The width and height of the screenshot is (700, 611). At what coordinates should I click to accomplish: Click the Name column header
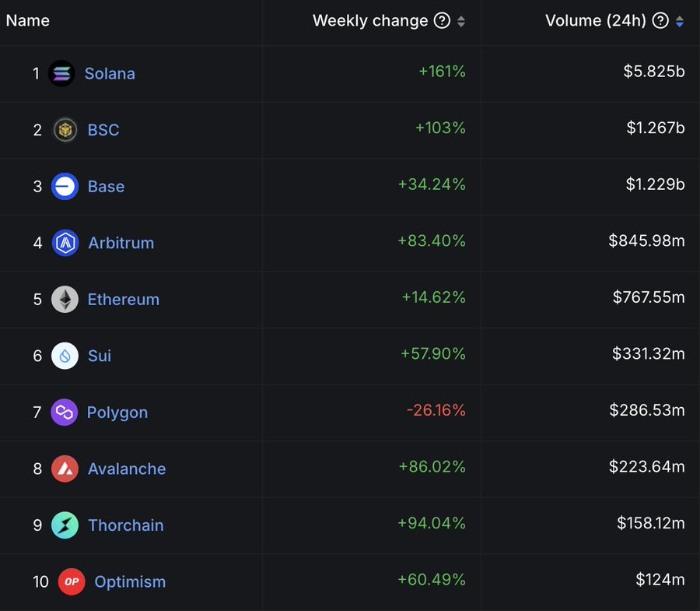pos(28,21)
